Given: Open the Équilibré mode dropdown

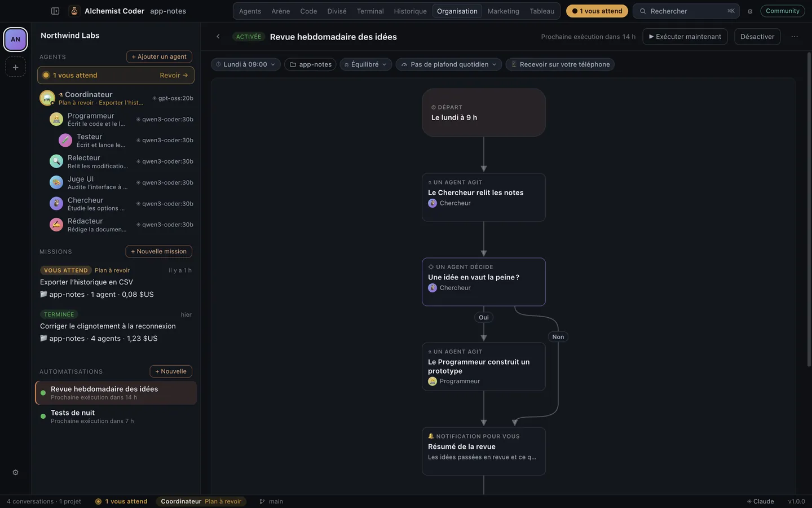Looking at the screenshot, I should pyautogui.click(x=365, y=64).
